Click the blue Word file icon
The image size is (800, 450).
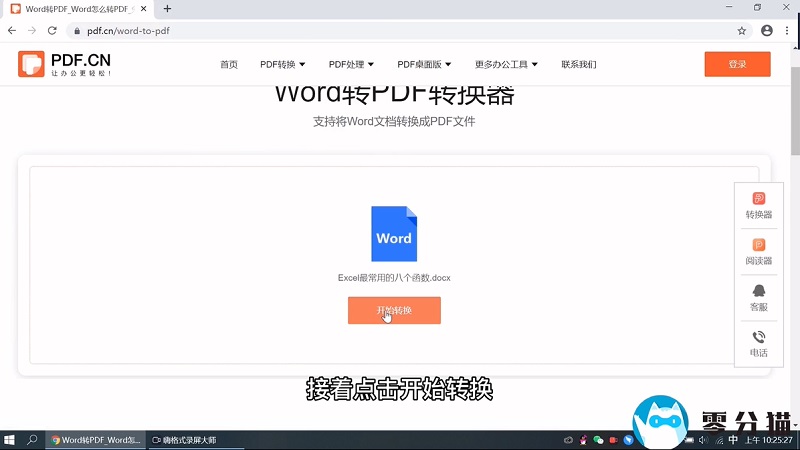(394, 234)
